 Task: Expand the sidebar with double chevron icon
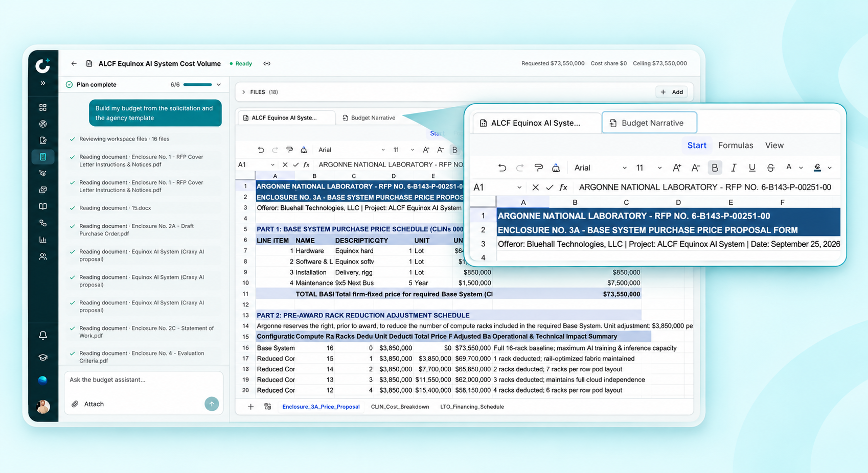[43, 83]
